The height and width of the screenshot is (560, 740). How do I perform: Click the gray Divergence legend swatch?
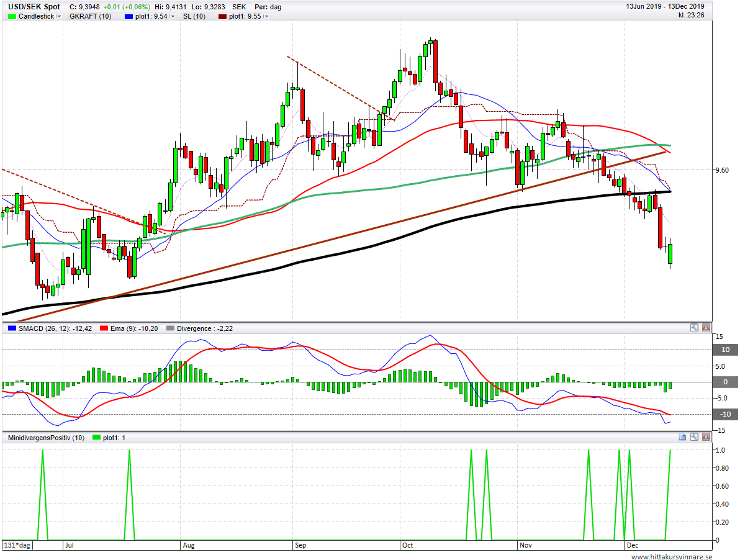pyautogui.click(x=170, y=328)
